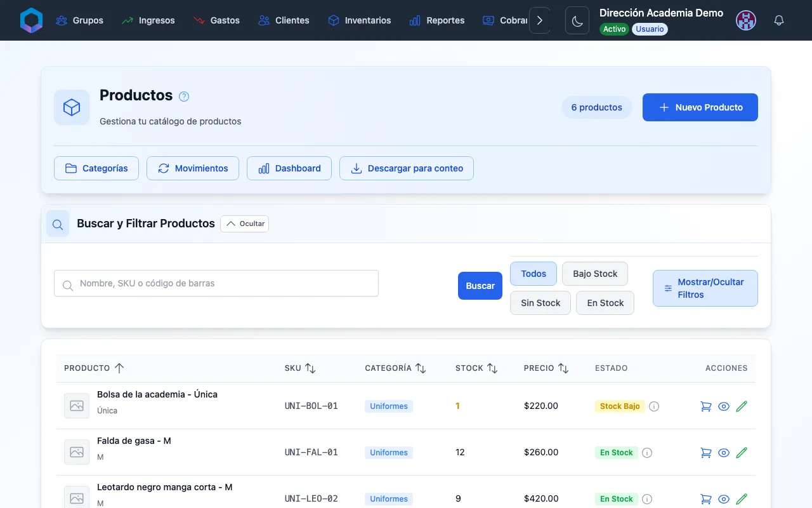Click the cart icon for Bolsa de la academia
Viewport: 812px width, 508px height.
705,406
